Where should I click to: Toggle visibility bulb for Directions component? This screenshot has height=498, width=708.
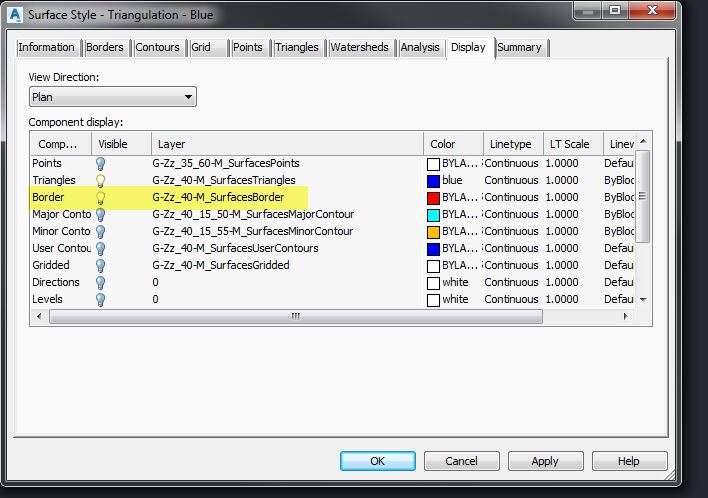click(x=100, y=283)
